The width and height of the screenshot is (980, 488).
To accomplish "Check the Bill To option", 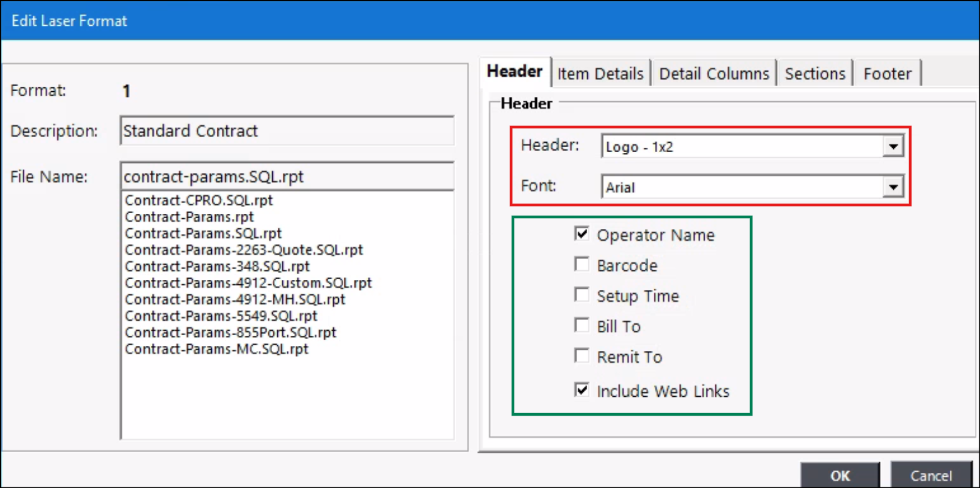I will pos(581,326).
